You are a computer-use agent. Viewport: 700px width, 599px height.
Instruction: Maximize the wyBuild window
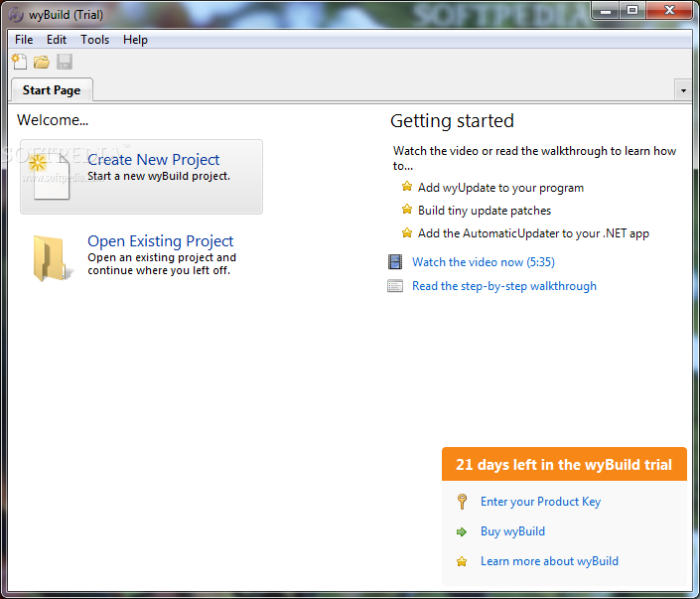click(x=632, y=11)
